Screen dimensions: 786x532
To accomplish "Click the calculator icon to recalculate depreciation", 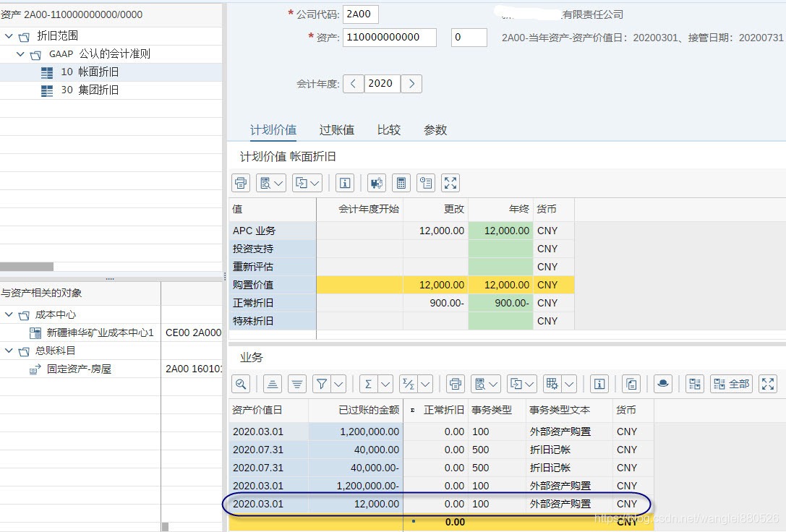I will (x=401, y=184).
